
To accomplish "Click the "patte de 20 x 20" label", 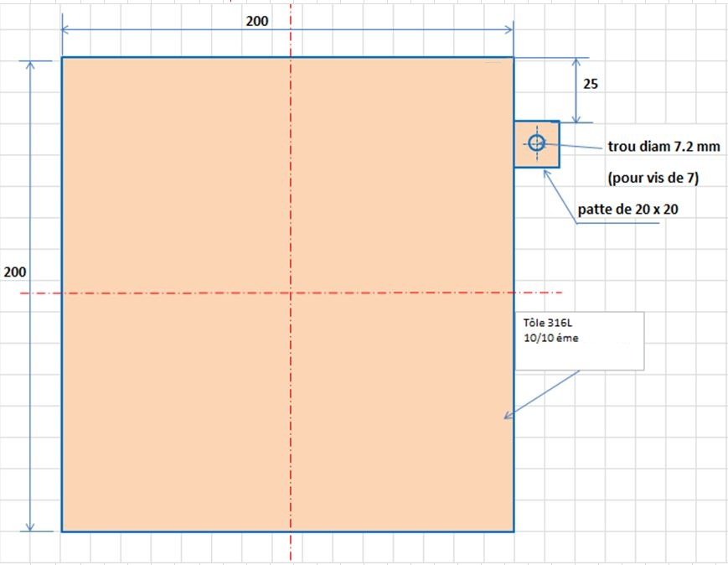I will tap(627, 210).
